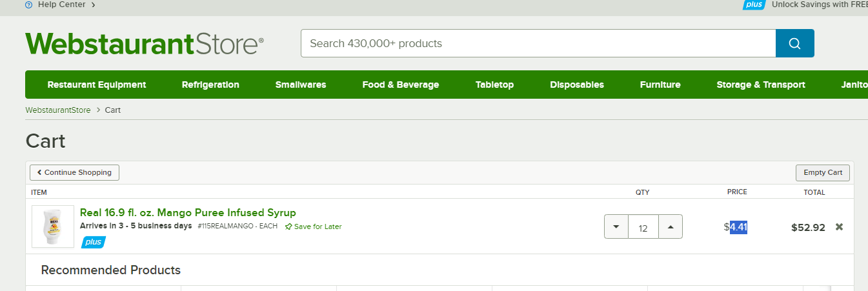Viewport: 868px width, 291px height.
Task: Open the Food & Beverage menu
Action: [x=401, y=85]
